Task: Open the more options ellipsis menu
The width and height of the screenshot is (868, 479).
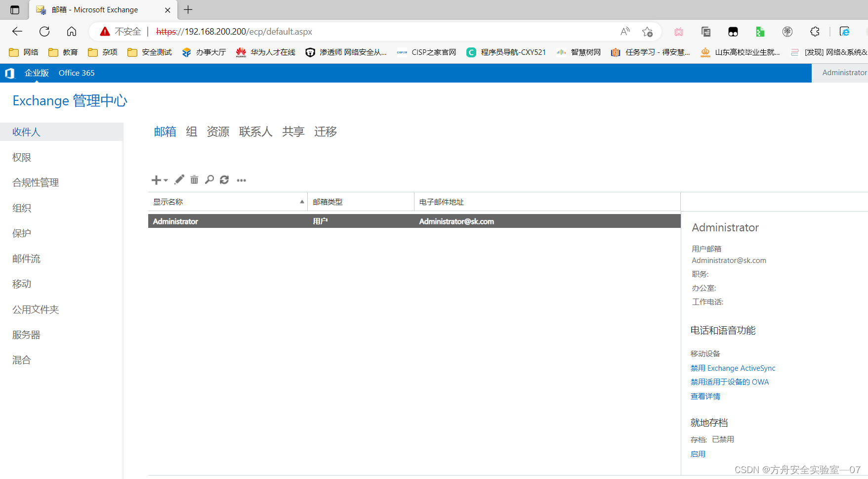Action: pos(241,180)
